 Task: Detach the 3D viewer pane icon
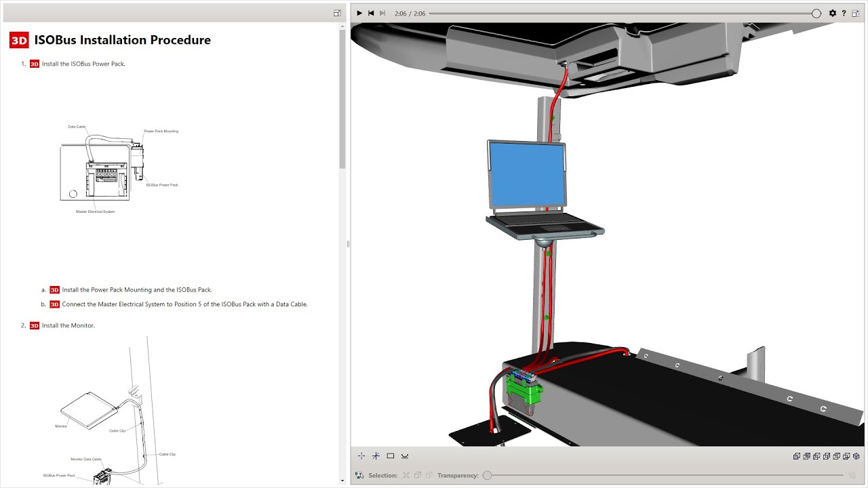[855, 13]
